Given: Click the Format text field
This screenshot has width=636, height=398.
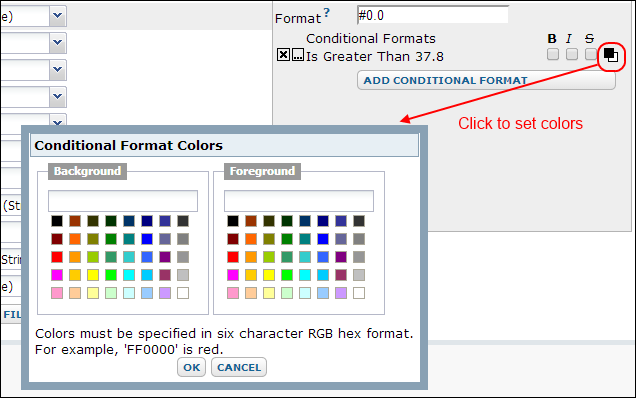Looking at the screenshot, I should tap(432, 15).
